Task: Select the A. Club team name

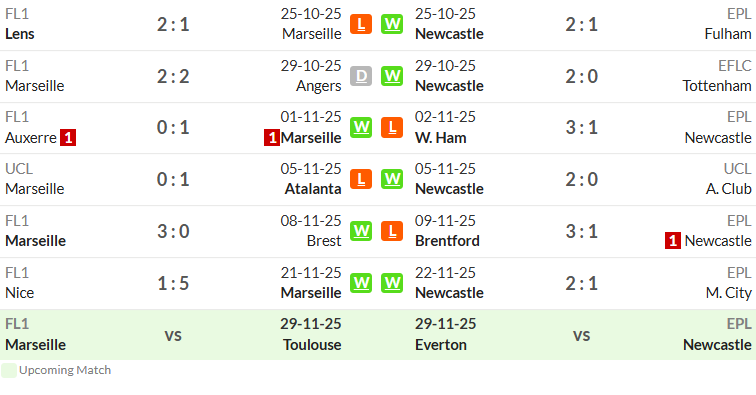Action: coord(729,189)
